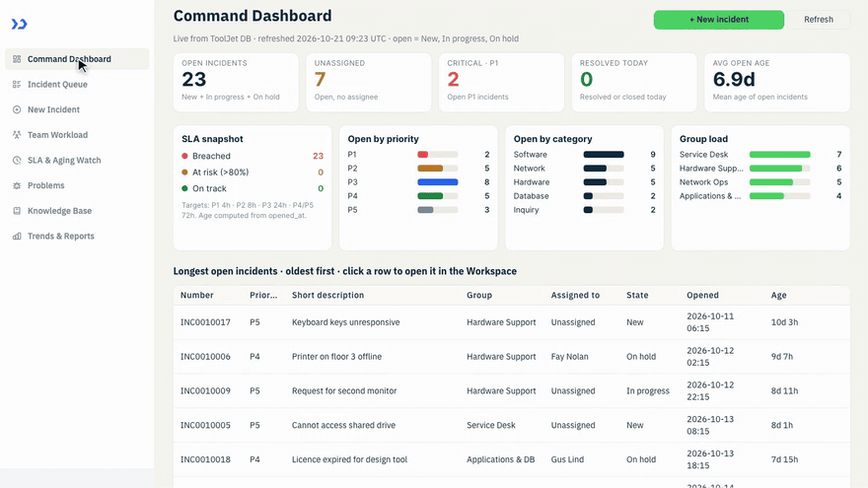
Task: Click the Software category bar
Action: pos(604,155)
